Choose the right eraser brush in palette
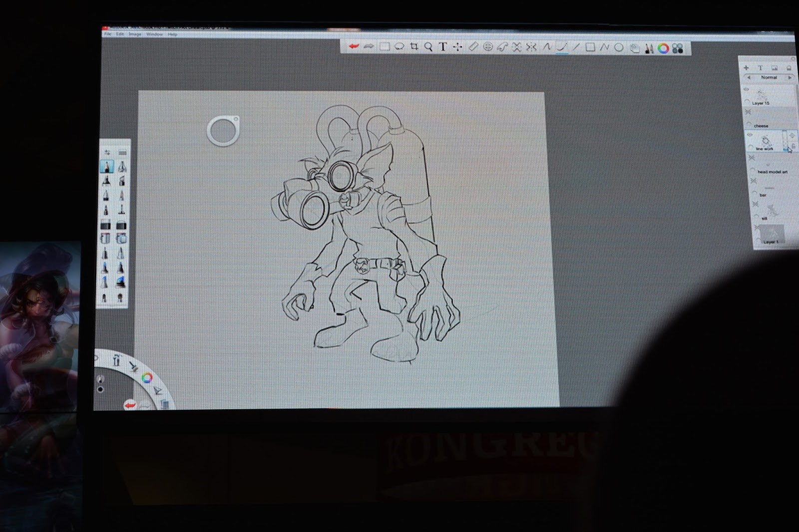This screenshot has width=799, height=532. click(x=120, y=225)
